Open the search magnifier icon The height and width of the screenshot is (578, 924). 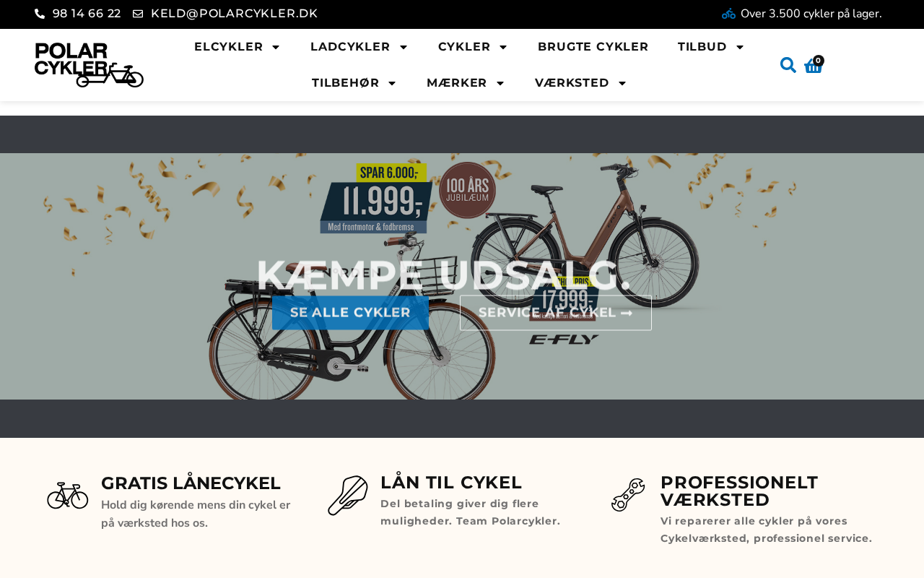tap(788, 65)
